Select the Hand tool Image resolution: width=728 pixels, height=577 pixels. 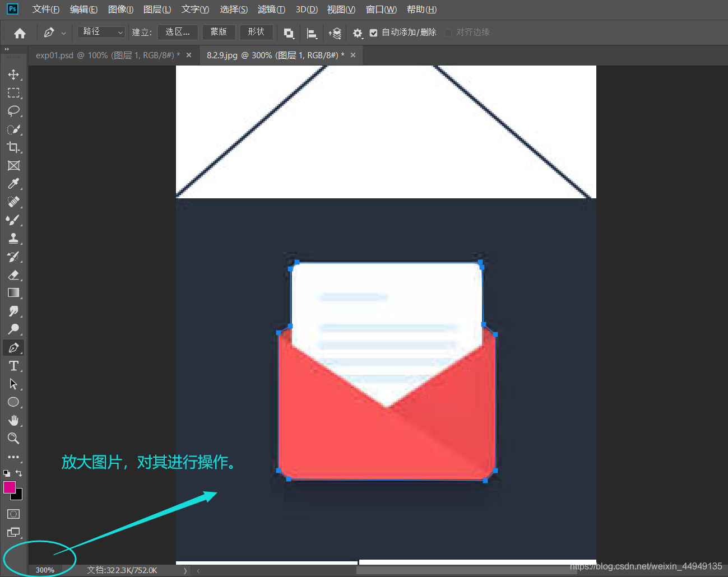13,421
